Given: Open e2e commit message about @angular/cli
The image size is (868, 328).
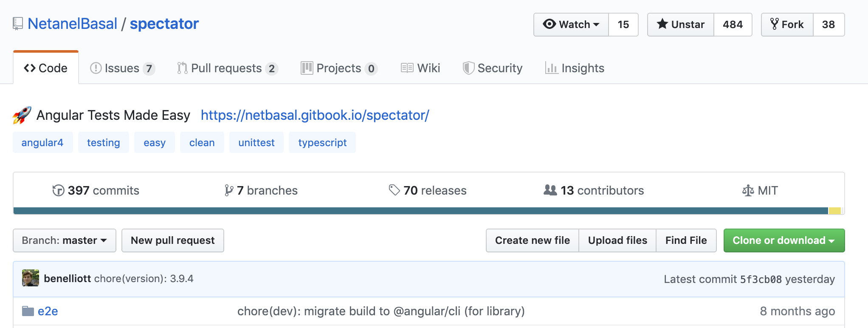Looking at the screenshot, I should tap(381, 311).
